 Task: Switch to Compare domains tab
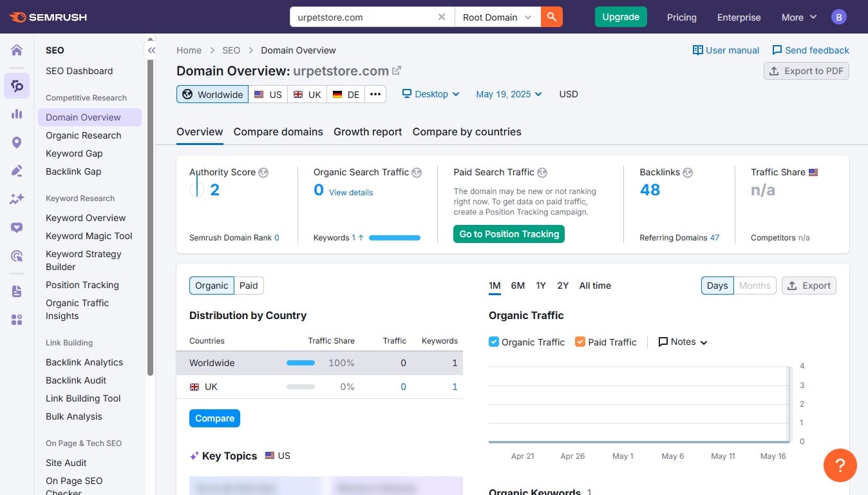278,131
